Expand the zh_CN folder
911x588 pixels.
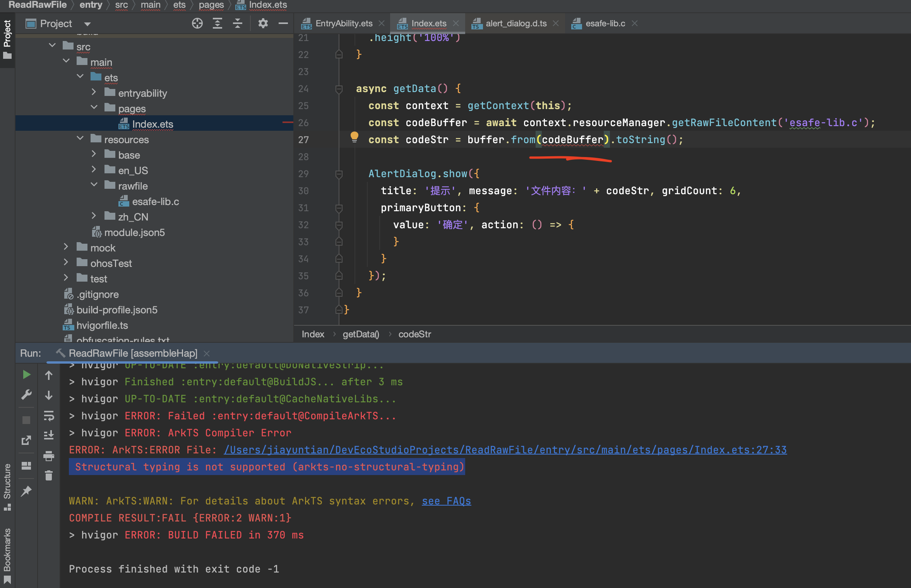coord(94,216)
